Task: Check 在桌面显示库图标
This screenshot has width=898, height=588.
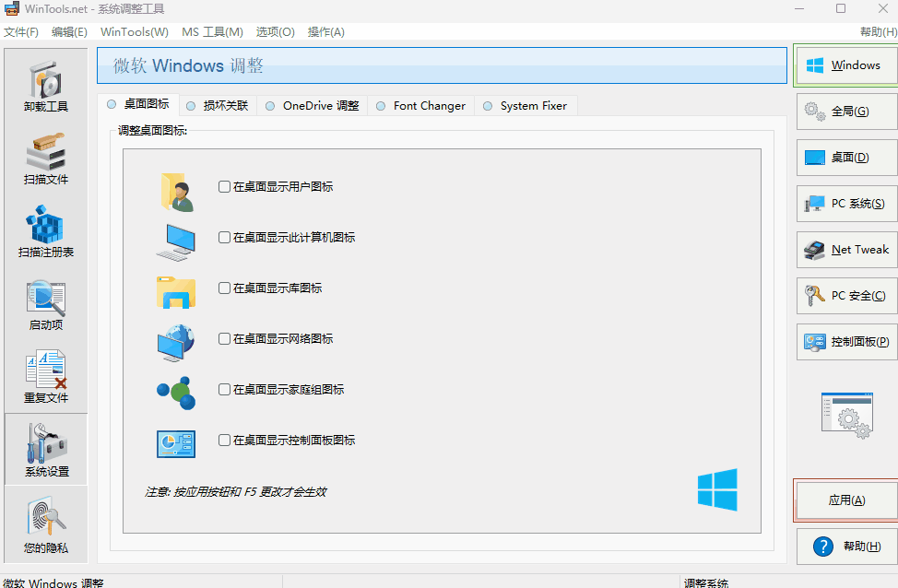Action: pyautogui.click(x=225, y=288)
